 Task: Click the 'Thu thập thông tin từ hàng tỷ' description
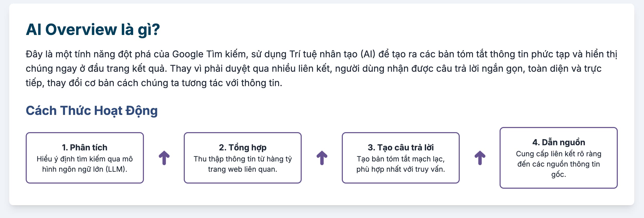(x=243, y=159)
